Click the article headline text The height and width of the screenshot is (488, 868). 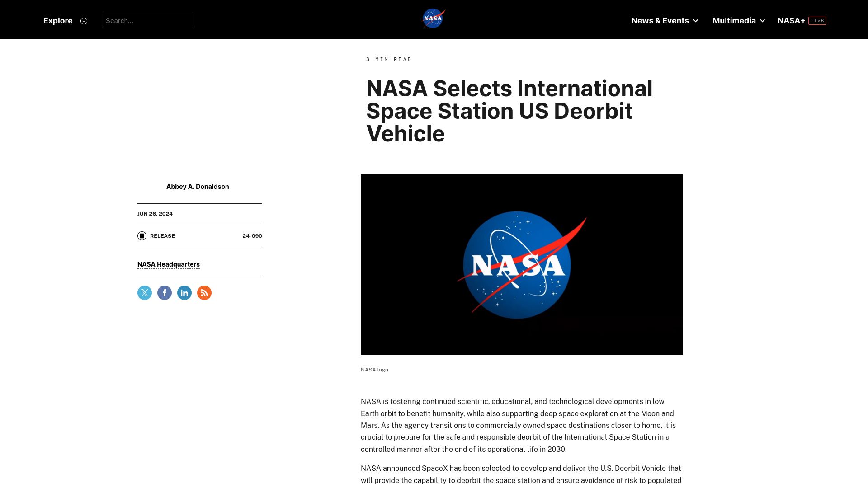coord(509,111)
